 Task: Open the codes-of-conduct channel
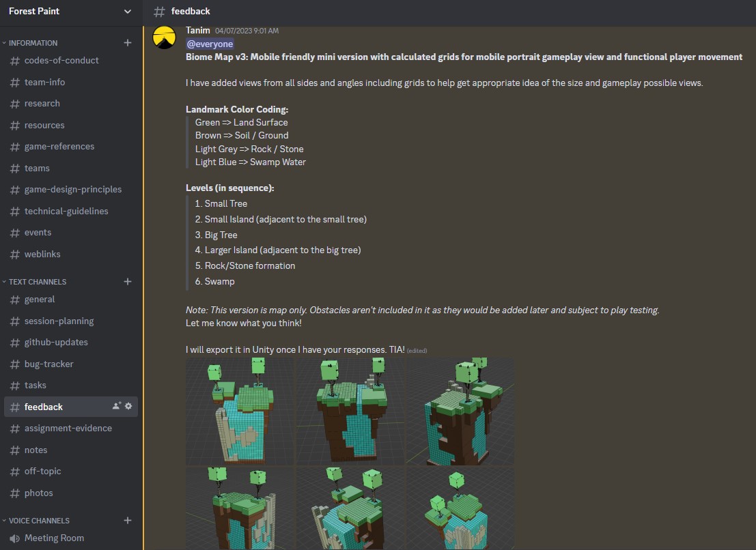71,61
